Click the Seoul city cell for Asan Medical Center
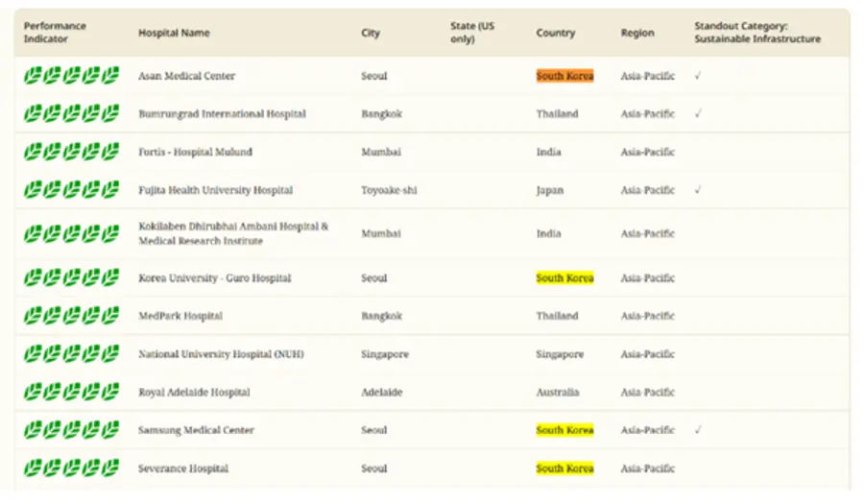 (x=374, y=76)
